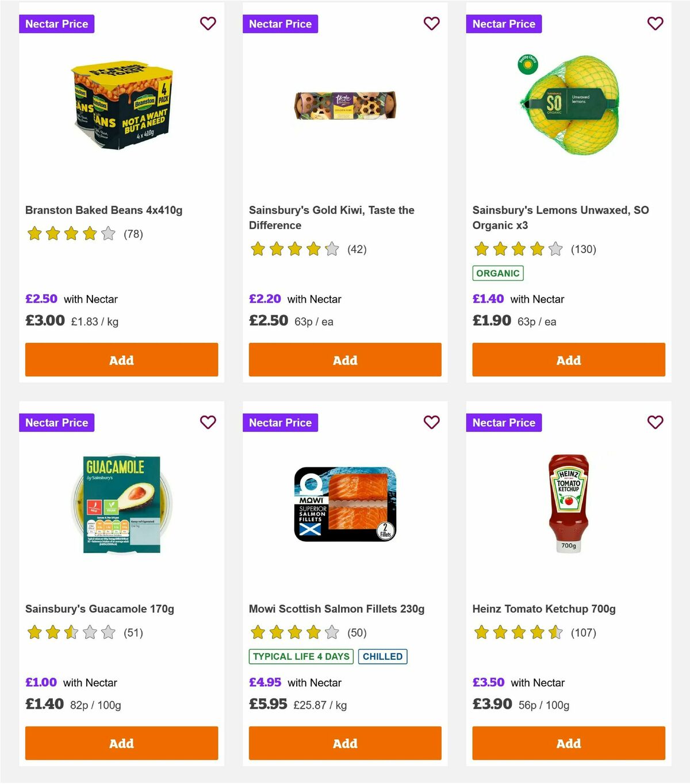
Task: Open the Branston Baked Beans 4x410g product page
Action: coord(103,210)
